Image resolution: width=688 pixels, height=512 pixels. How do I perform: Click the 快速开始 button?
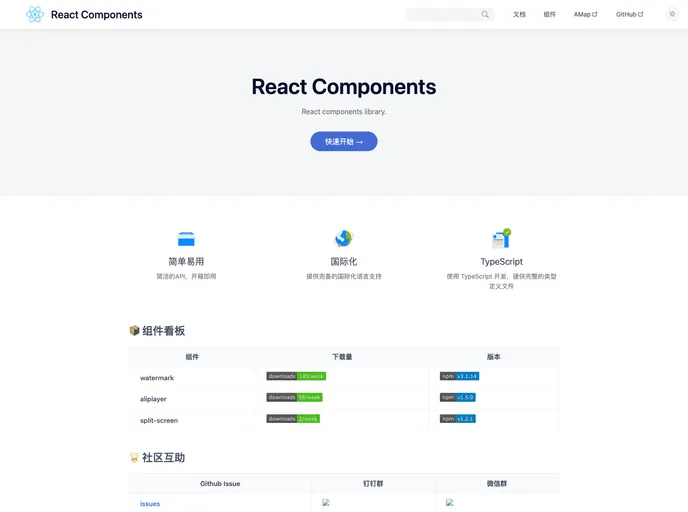pos(344,141)
